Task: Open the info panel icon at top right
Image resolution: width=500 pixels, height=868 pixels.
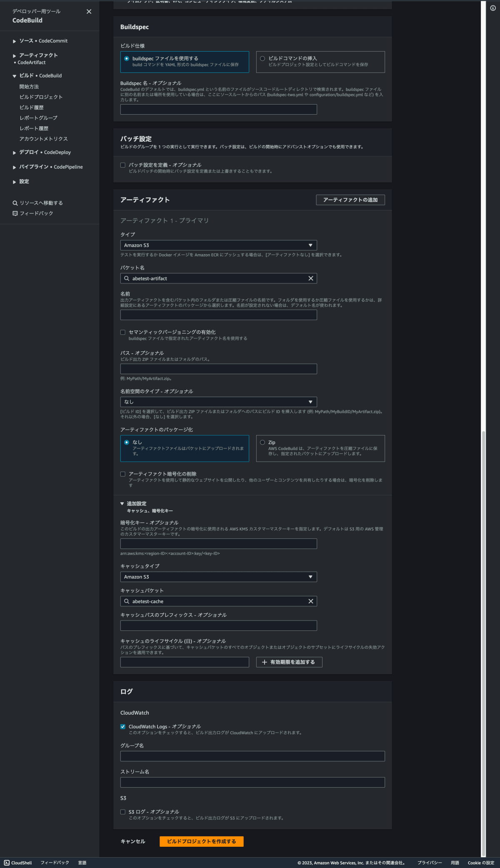Action: click(493, 8)
